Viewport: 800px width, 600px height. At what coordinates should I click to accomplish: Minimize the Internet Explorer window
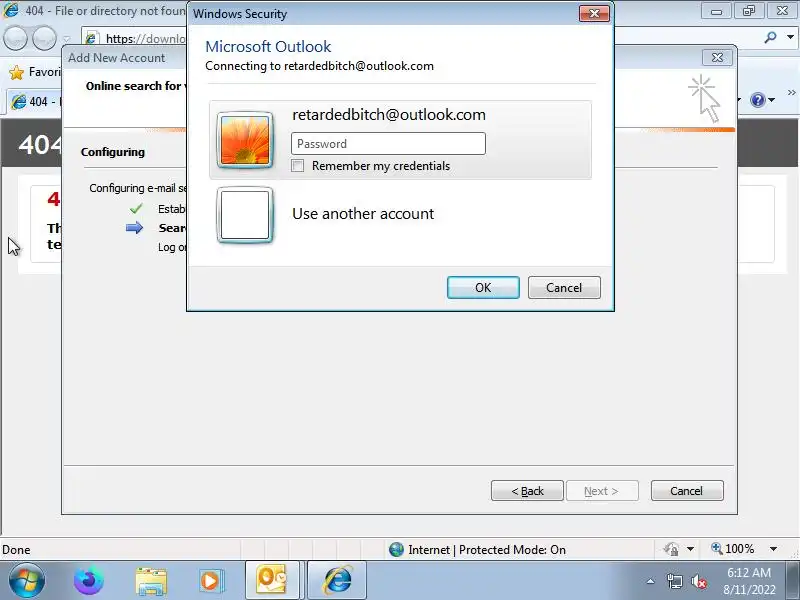coord(716,11)
